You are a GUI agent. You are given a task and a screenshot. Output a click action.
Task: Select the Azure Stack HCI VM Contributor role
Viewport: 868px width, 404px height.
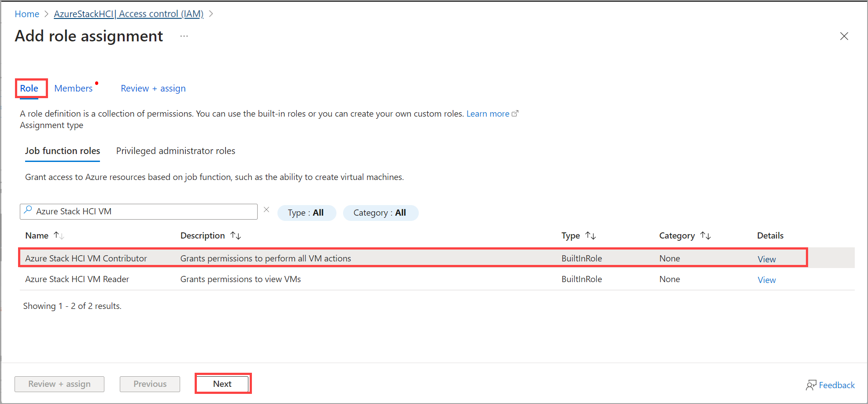coord(86,258)
